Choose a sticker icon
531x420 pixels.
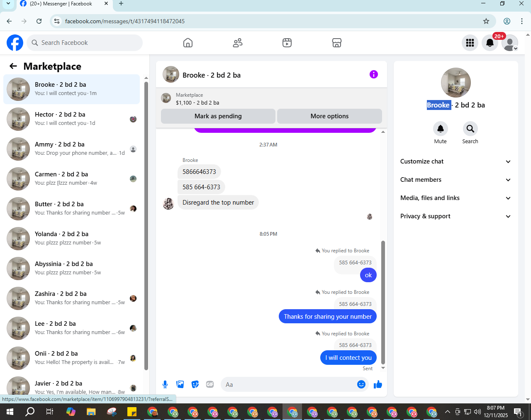(x=195, y=384)
